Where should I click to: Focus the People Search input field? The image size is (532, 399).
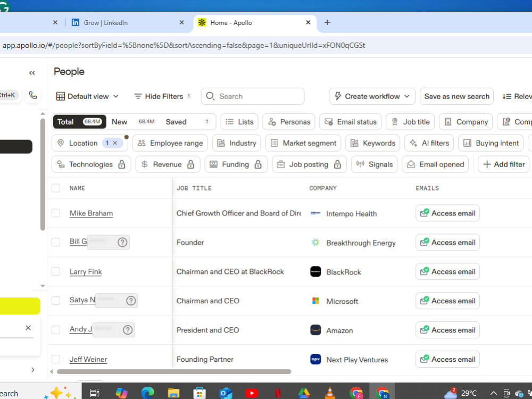point(253,96)
